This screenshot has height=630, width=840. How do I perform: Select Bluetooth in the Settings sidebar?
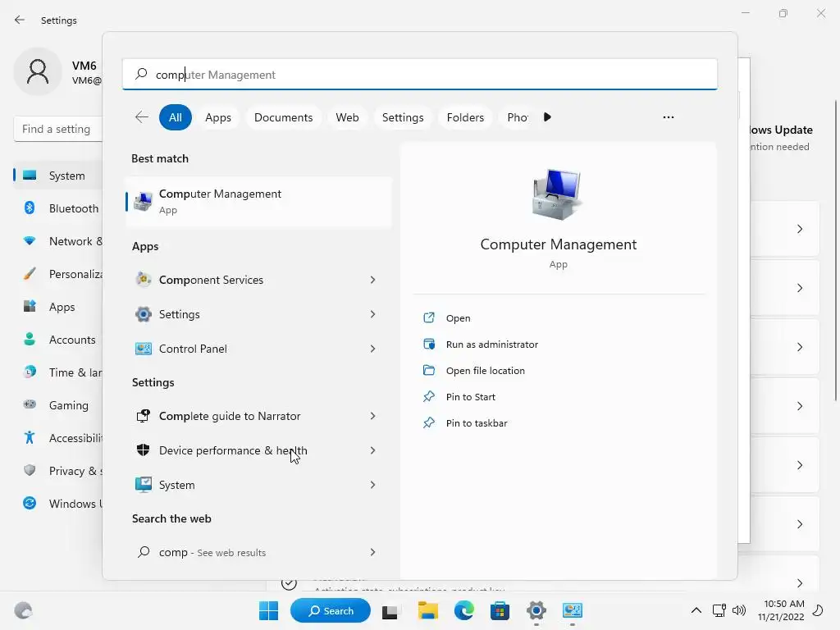point(58,208)
